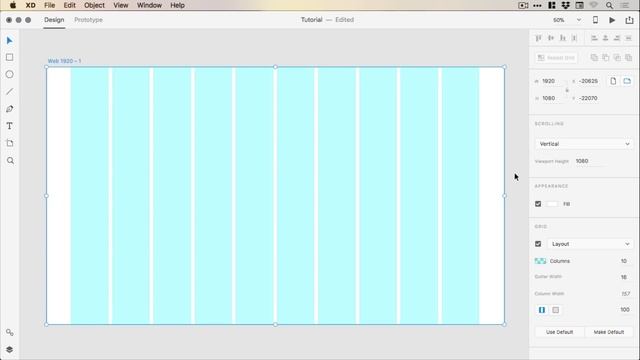This screenshot has width=640, height=360.
Task: Click the Viewport Height field
Action: click(x=590, y=161)
